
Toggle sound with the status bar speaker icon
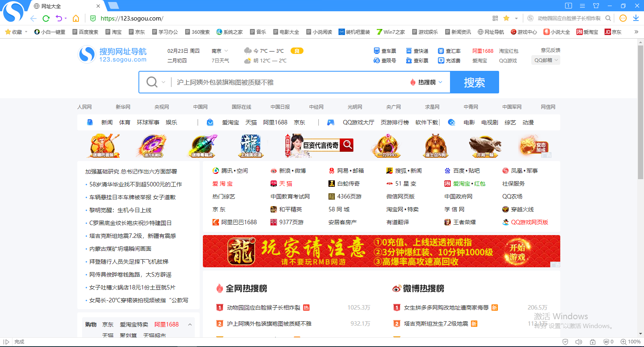579,342
